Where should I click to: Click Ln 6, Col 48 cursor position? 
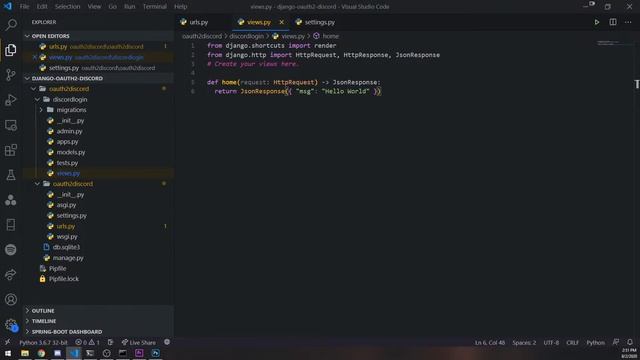[x=489, y=342]
